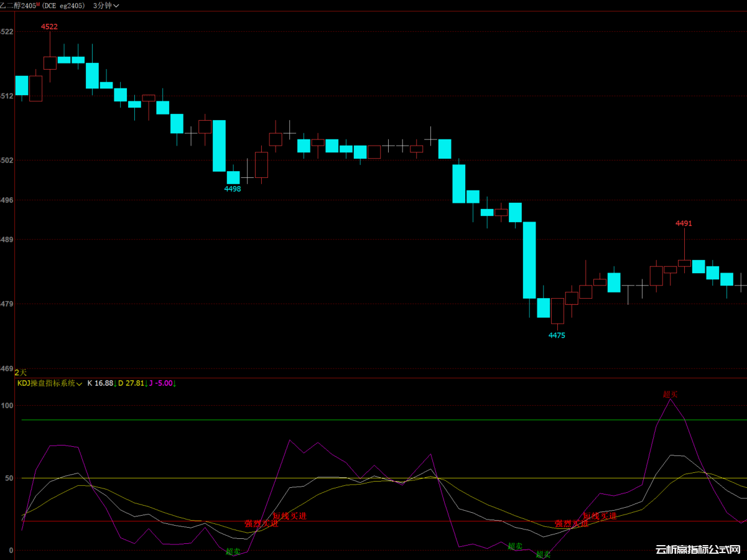747x560 pixels.
Task: Click the 4498 low price label
Action: point(233,189)
